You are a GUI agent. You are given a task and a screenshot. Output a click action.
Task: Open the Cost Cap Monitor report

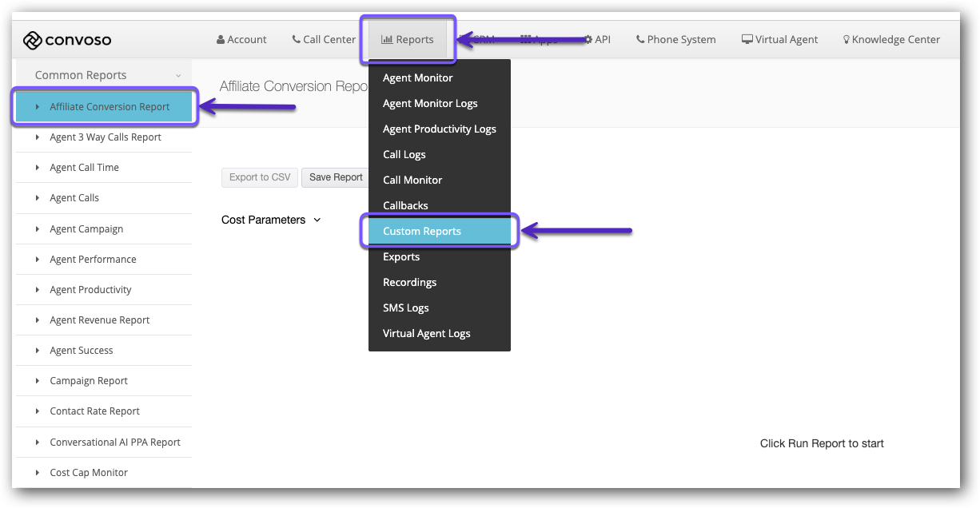click(x=104, y=473)
